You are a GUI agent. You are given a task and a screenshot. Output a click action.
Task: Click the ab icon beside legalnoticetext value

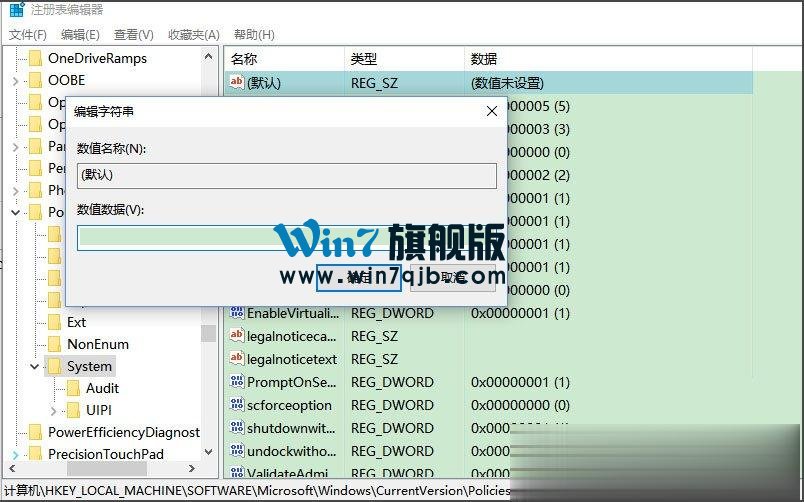236,358
